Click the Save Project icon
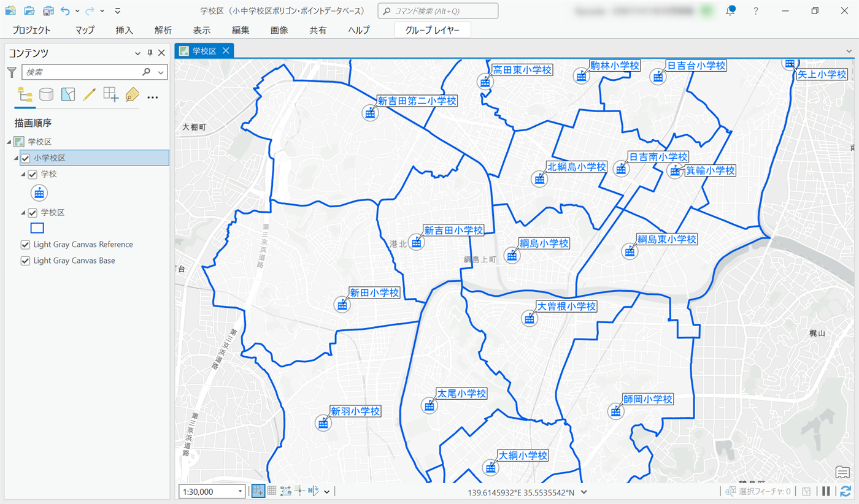 coord(48,11)
